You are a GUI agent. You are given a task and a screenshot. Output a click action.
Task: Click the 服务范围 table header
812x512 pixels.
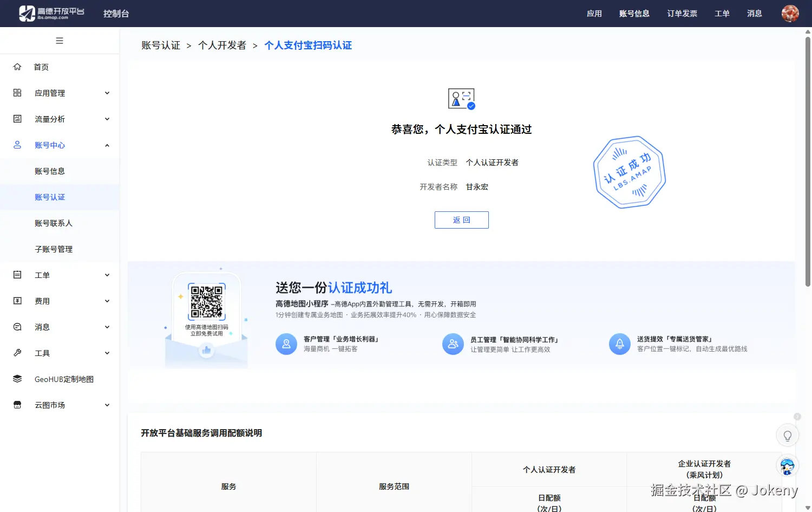(394, 487)
